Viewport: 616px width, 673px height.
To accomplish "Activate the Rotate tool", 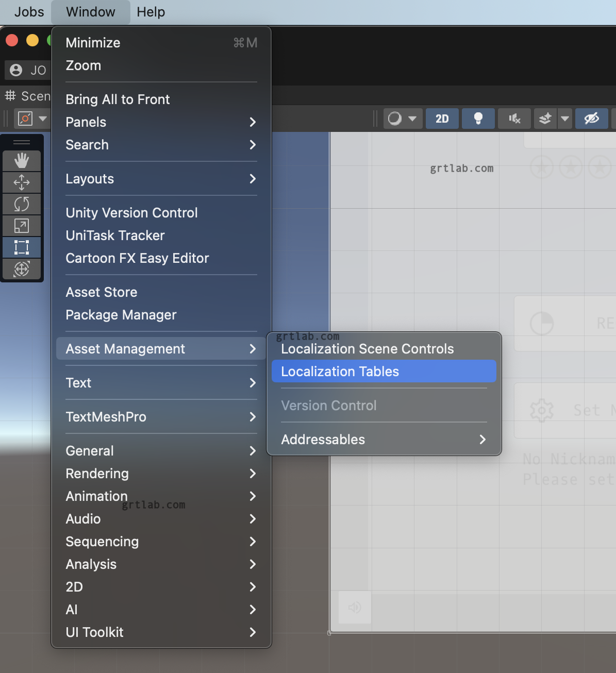I will pyautogui.click(x=22, y=204).
